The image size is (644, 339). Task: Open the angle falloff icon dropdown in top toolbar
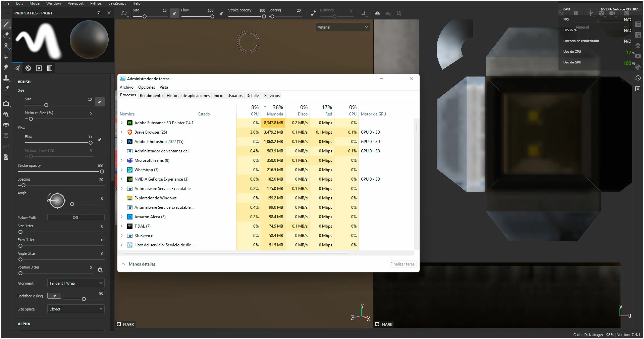[x=364, y=13]
